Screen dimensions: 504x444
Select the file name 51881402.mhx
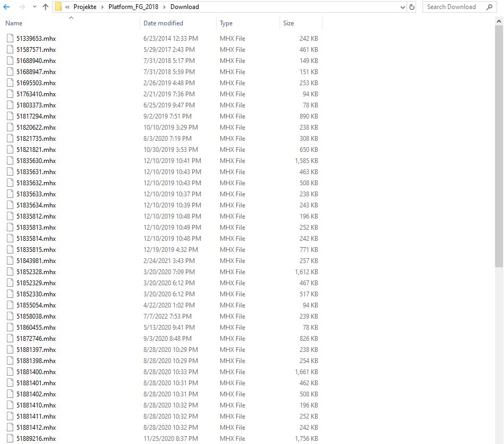pos(36,394)
